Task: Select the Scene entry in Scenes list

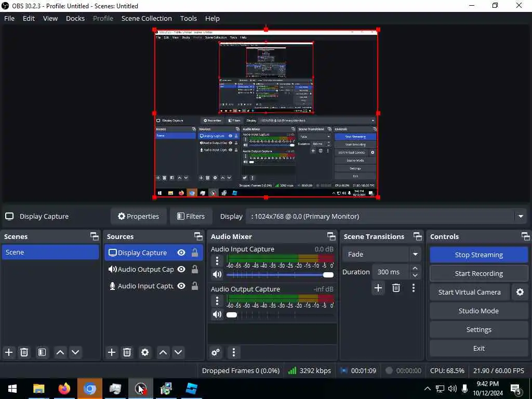Action: pyautogui.click(x=50, y=252)
